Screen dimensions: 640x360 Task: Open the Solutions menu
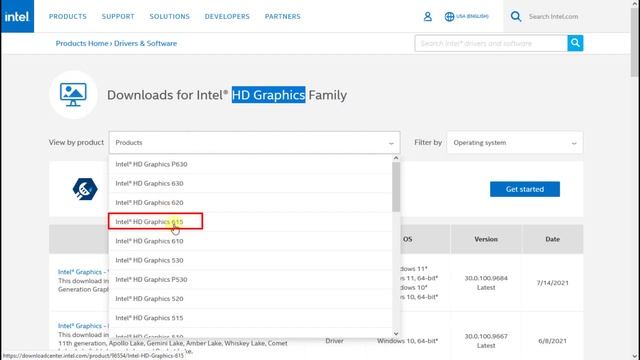(169, 16)
